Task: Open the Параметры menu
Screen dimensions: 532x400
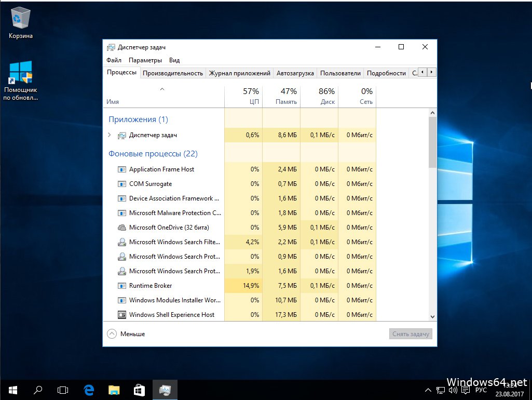Action: click(145, 60)
